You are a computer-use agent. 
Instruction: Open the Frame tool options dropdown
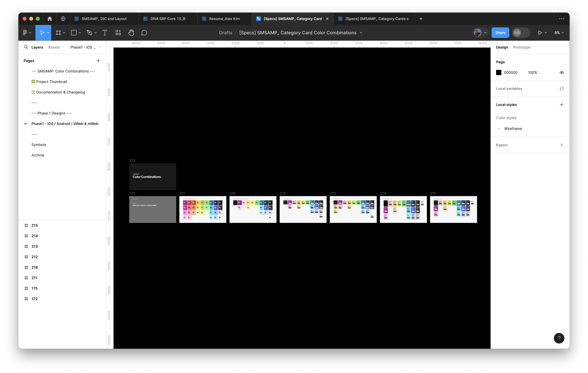tap(64, 33)
